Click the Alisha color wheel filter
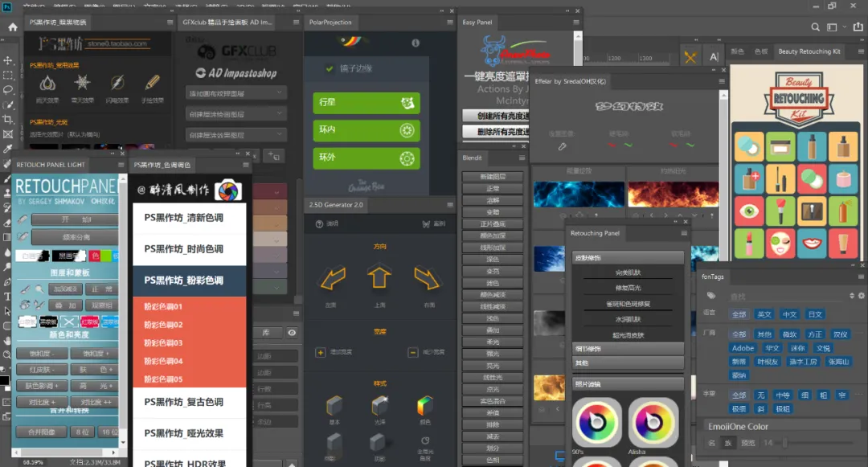This screenshot has width=868, height=467. pos(653,422)
